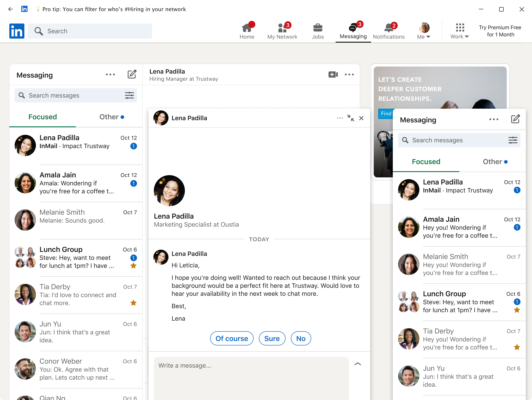Screen dimensions: 532x400
Task: Open filter settings in right overlay search bar
Action: point(512,140)
